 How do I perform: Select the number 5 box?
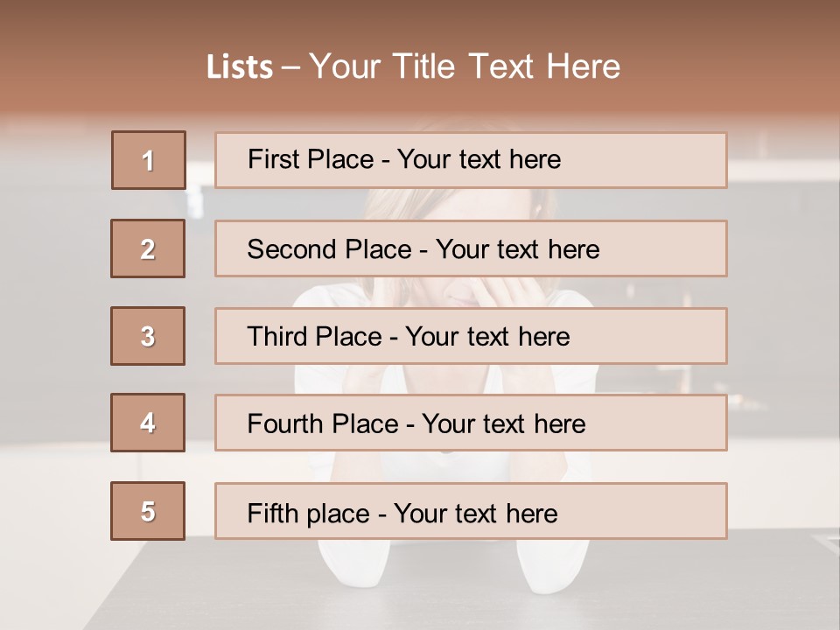tap(148, 511)
